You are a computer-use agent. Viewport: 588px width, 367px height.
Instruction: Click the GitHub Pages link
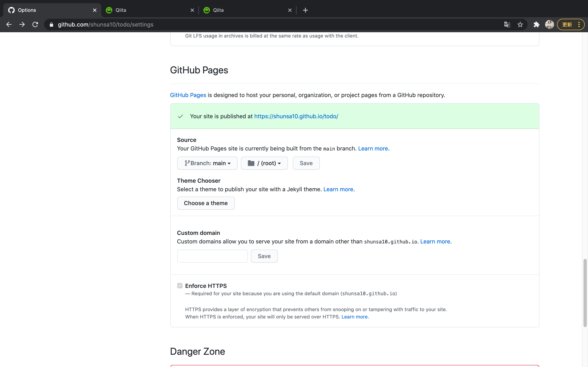tap(188, 95)
